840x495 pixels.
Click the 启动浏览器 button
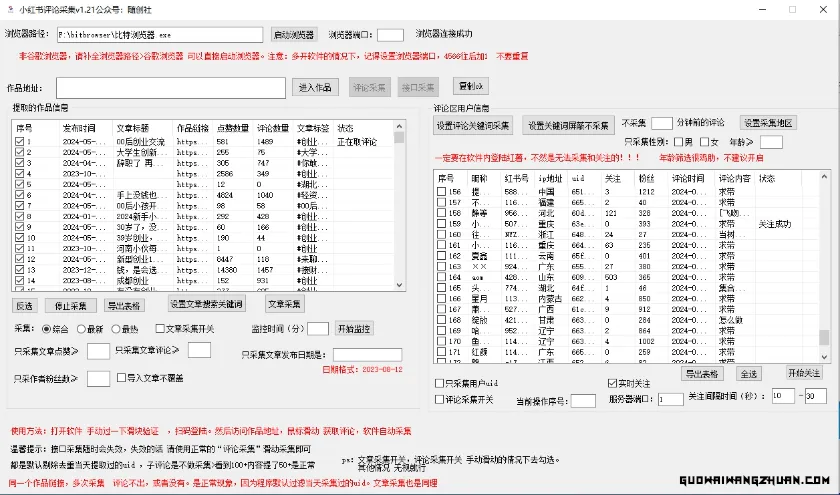tap(294, 35)
